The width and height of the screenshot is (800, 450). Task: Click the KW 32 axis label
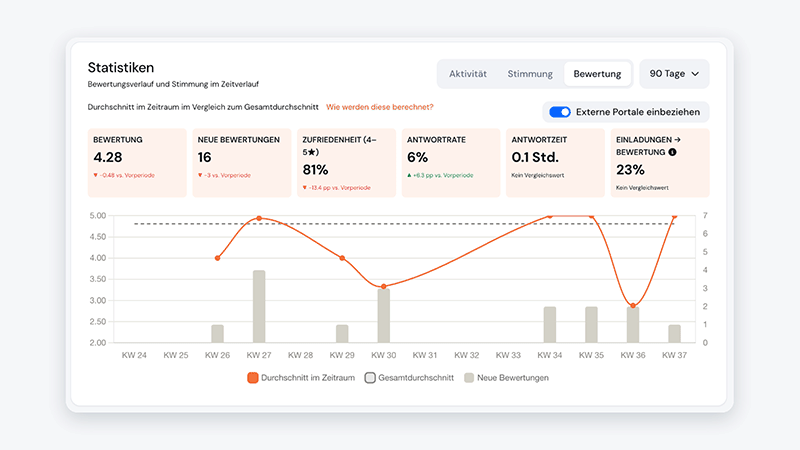click(x=467, y=355)
